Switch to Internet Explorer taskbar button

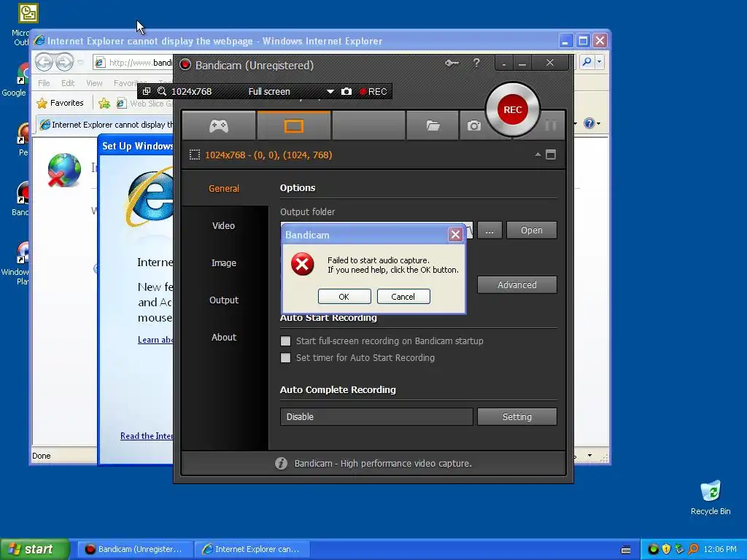pos(252,549)
